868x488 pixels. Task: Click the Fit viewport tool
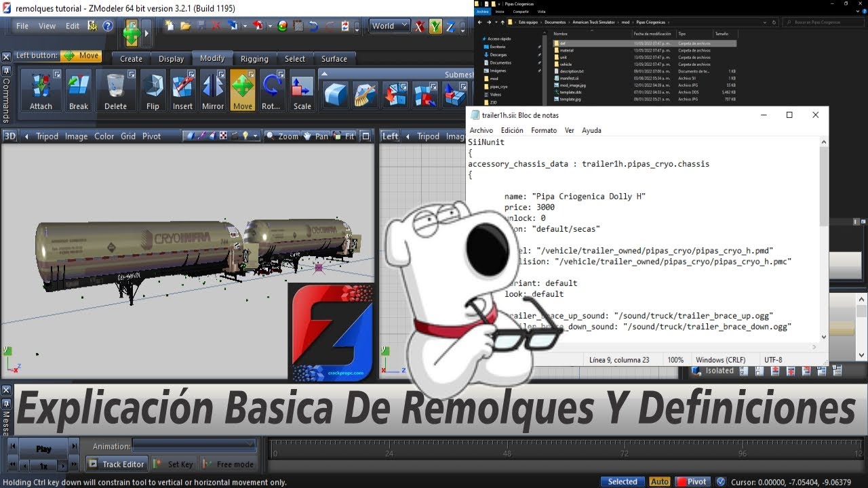click(344, 136)
